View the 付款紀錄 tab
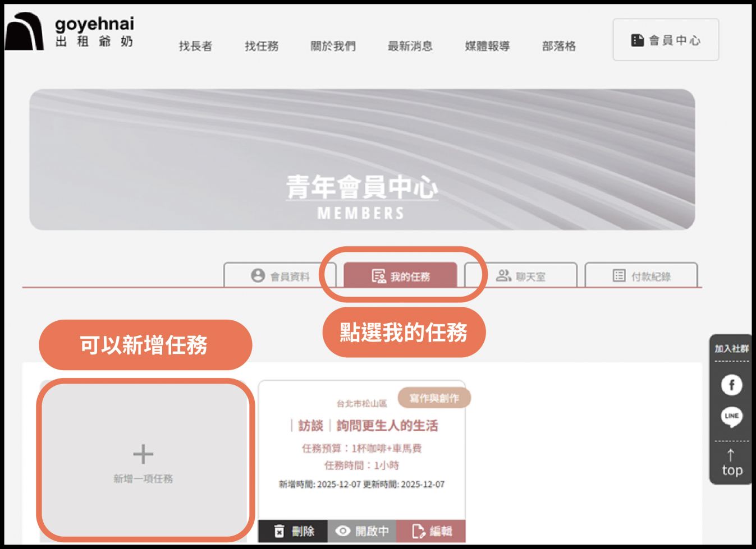Screen dimensions: 756x549 pos(642,276)
